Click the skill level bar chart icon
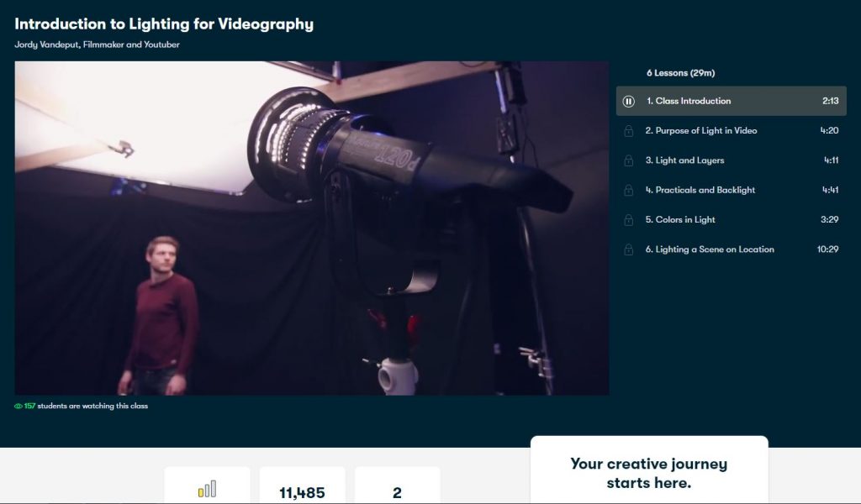Viewport: 861px width, 504px height. [x=209, y=488]
